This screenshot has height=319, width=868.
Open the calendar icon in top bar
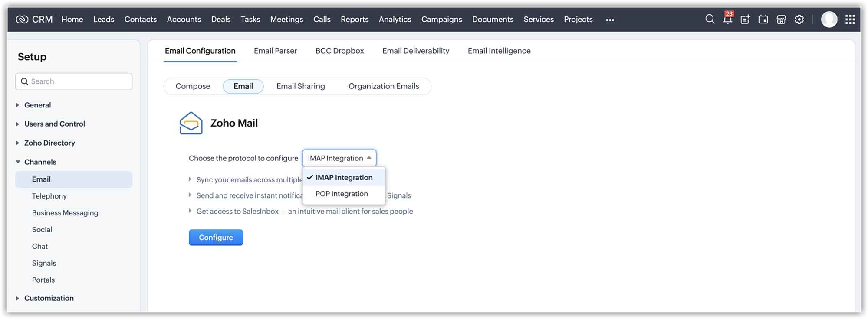pos(763,20)
